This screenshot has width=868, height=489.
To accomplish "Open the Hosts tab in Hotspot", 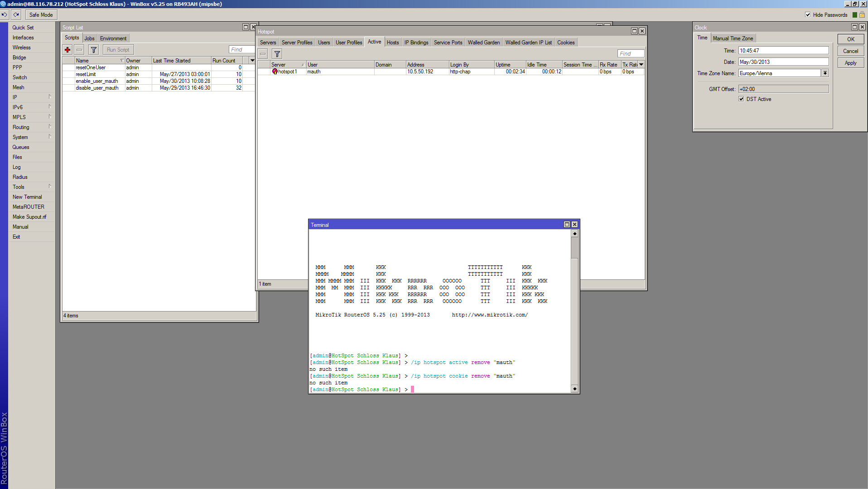I will [393, 43].
